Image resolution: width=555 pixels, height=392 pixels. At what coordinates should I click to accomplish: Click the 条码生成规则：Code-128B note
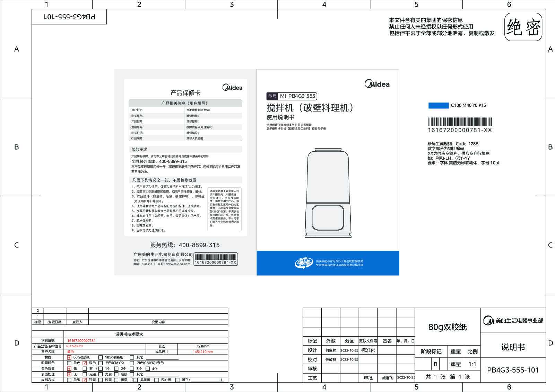point(453,144)
